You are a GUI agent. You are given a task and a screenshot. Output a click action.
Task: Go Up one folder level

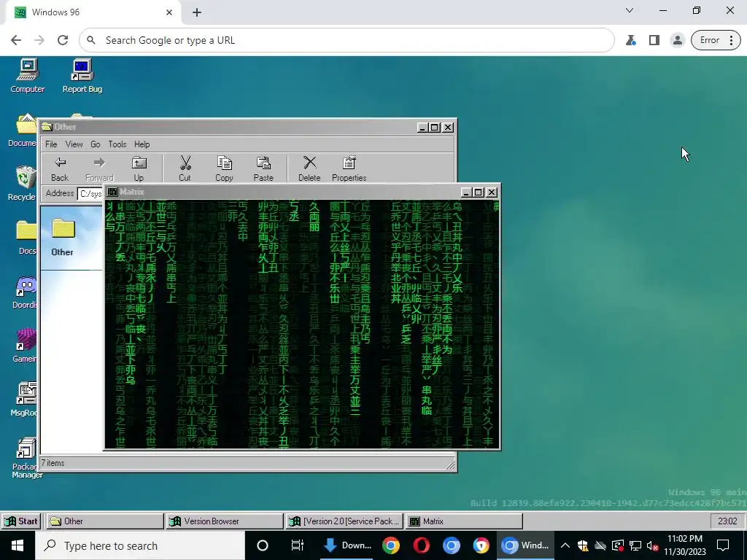click(x=139, y=169)
